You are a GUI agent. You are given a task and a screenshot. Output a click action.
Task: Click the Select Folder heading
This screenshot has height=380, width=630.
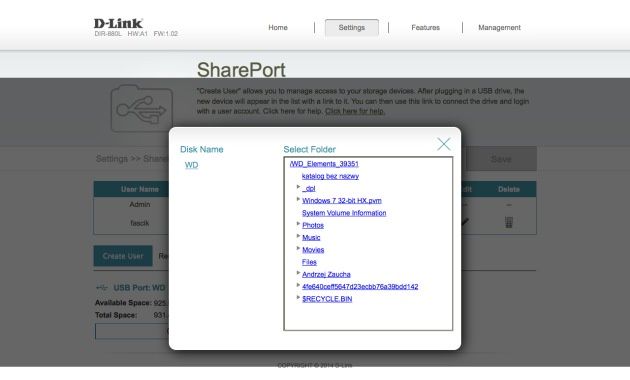pos(309,149)
